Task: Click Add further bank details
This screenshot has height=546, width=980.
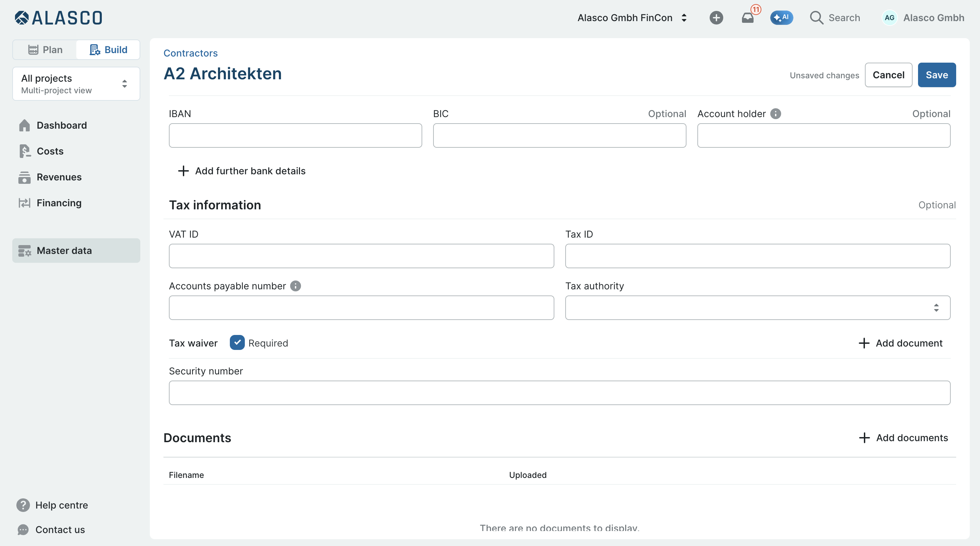Action: [242, 171]
